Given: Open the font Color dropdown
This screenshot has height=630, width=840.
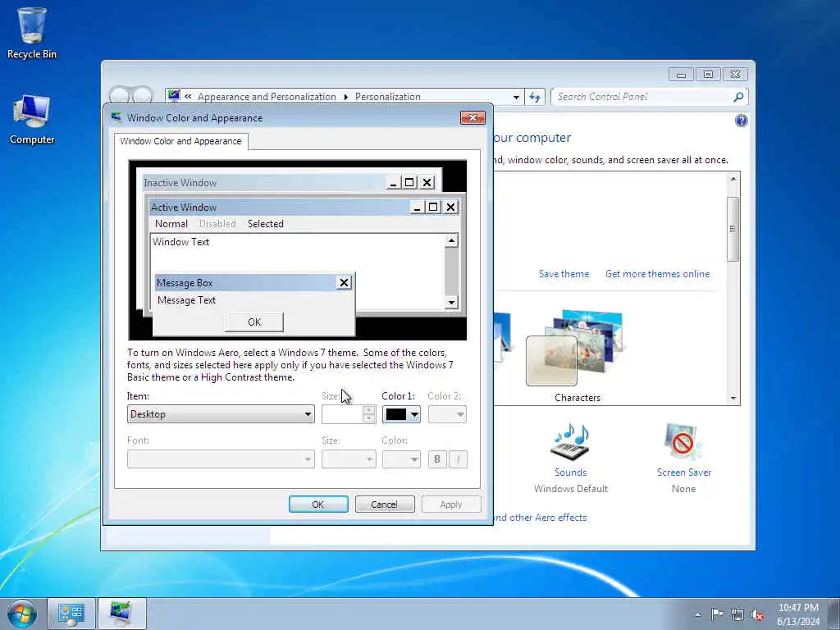Looking at the screenshot, I should coord(401,459).
